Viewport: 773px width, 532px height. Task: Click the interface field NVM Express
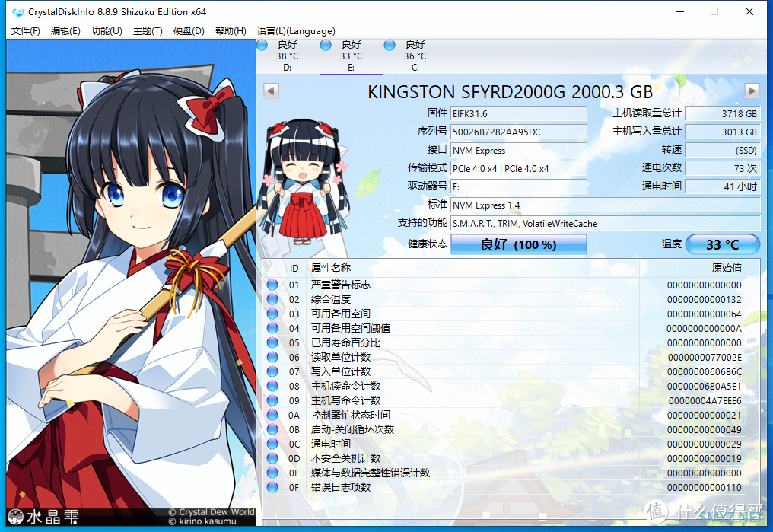point(519,151)
